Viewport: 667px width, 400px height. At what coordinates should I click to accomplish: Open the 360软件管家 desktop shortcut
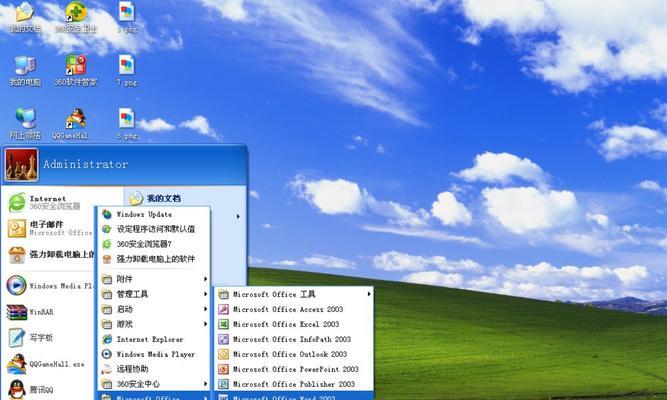coord(75,68)
